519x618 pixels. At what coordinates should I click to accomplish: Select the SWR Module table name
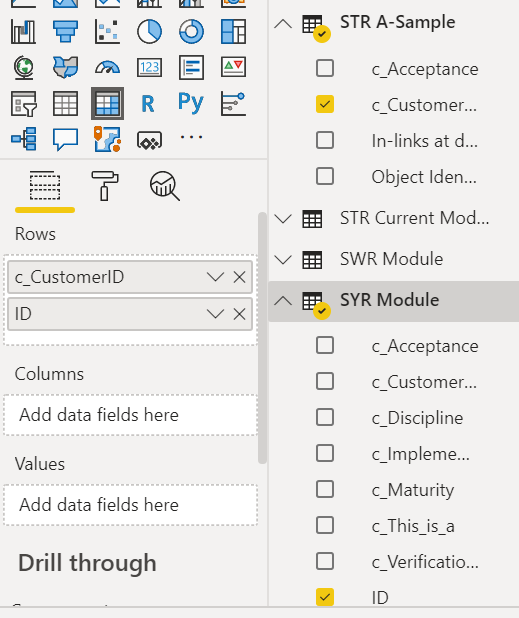391,259
